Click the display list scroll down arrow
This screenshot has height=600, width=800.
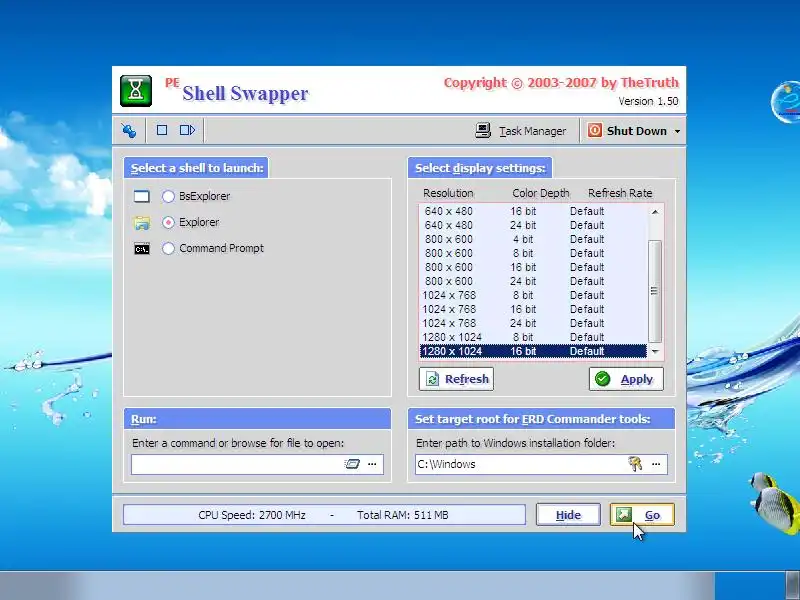click(655, 352)
